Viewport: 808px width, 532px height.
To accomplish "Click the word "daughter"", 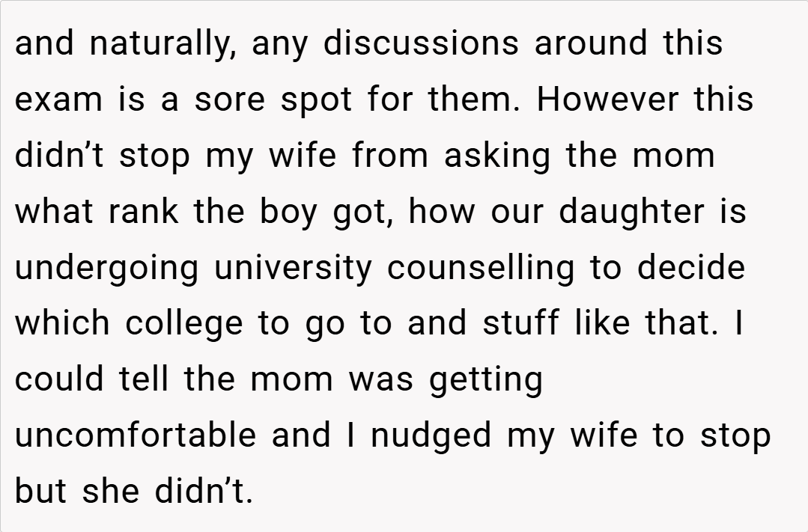I will (631, 213).
